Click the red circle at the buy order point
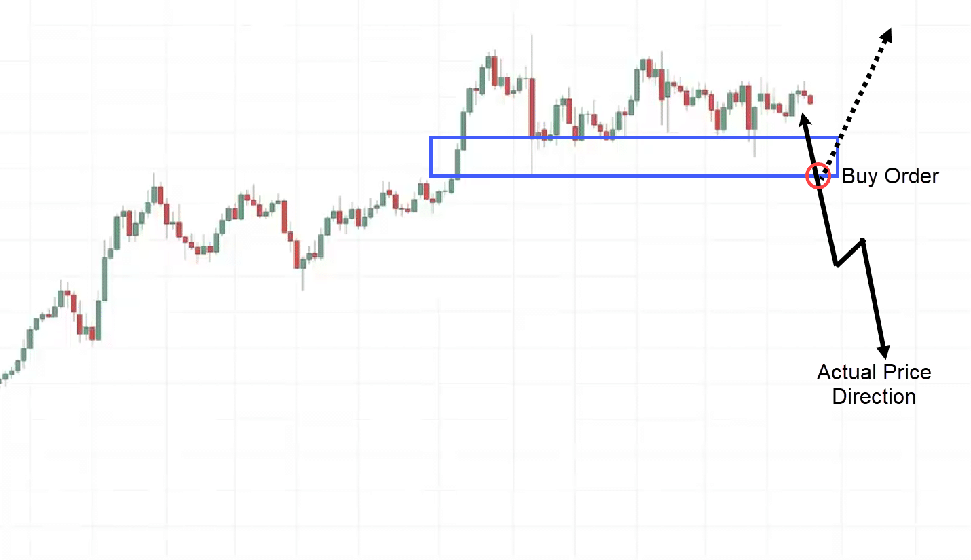Image resolution: width=971 pixels, height=560 pixels. [818, 176]
